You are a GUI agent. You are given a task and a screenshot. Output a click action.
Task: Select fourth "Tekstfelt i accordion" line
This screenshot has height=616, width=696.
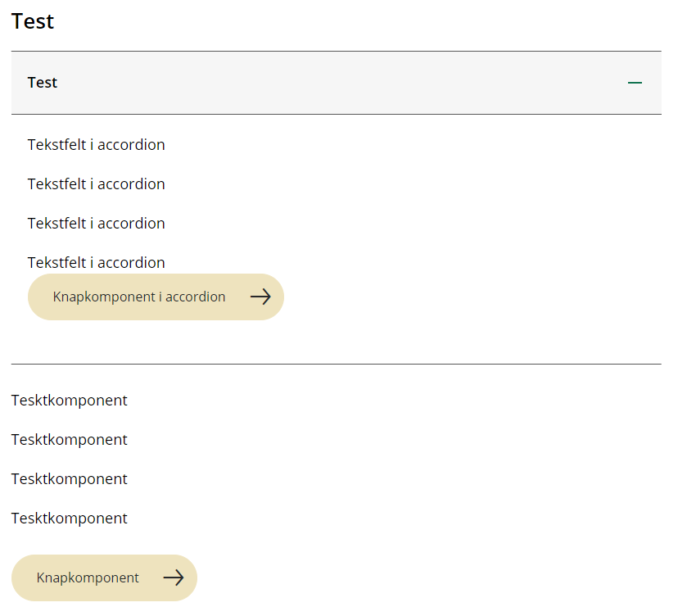[96, 262]
